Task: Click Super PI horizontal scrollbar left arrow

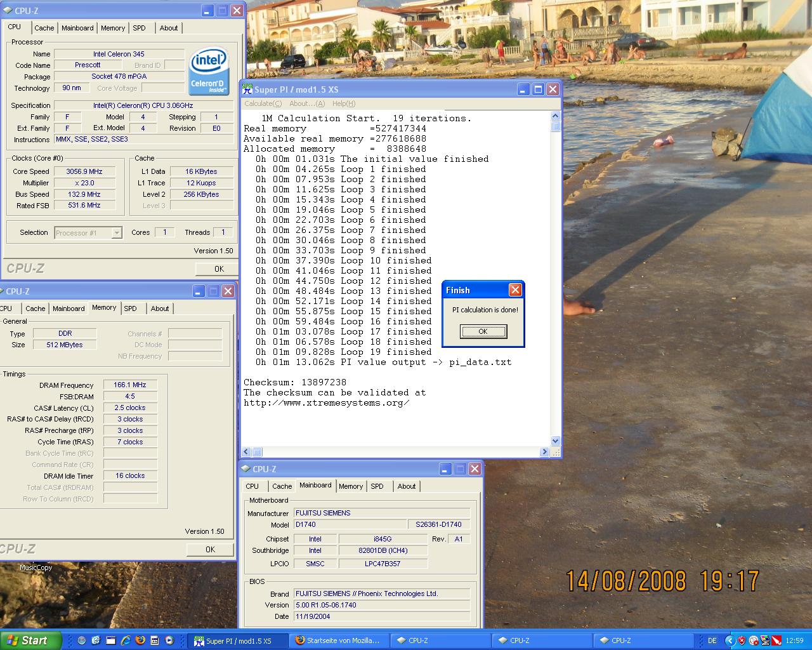Action: click(247, 452)
